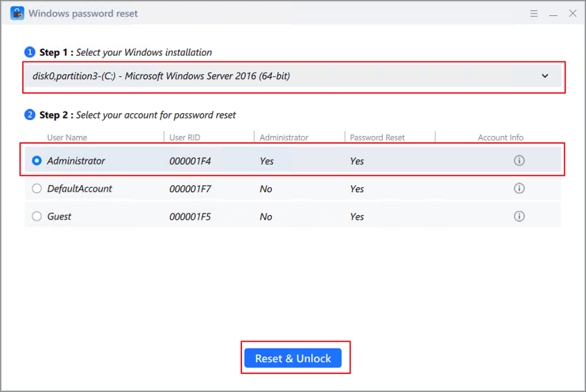Show account info icon for DefaultAccount
The height and width of the screenshot is (392, 586).
pos(519,189)
